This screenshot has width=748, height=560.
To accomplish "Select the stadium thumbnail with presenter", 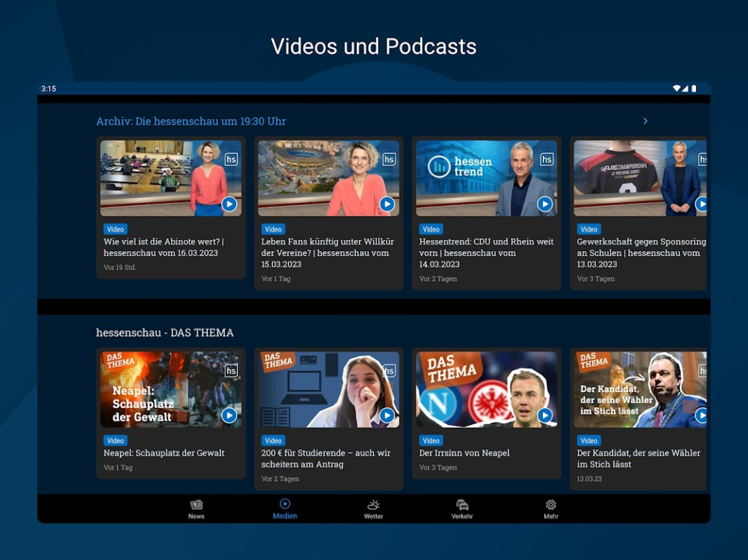I will 329,178.
